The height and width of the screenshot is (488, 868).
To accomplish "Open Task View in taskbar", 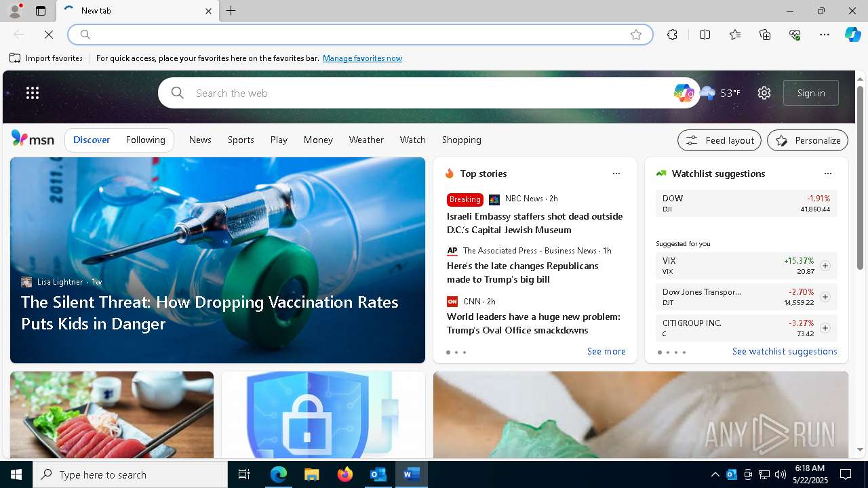I will pyautogui.click(x=244, y=474).
